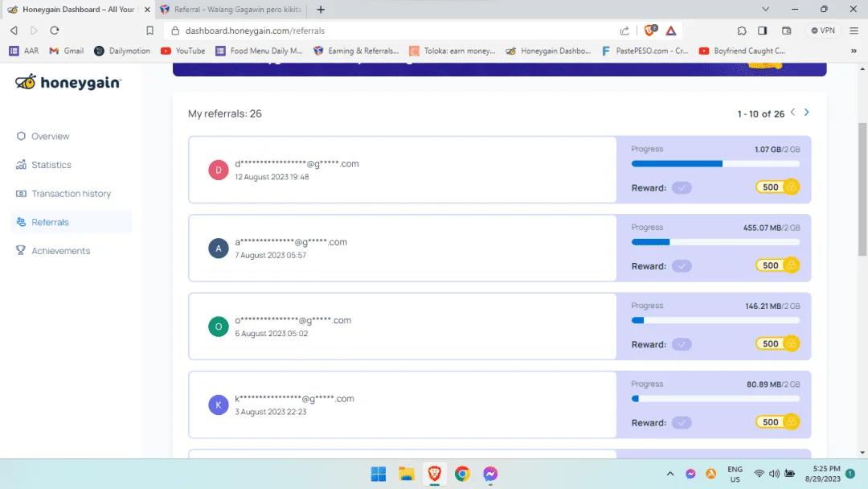Click "My referrals: 26" heading
This screenshot has width=868, height=489.
tap(225, 113)
